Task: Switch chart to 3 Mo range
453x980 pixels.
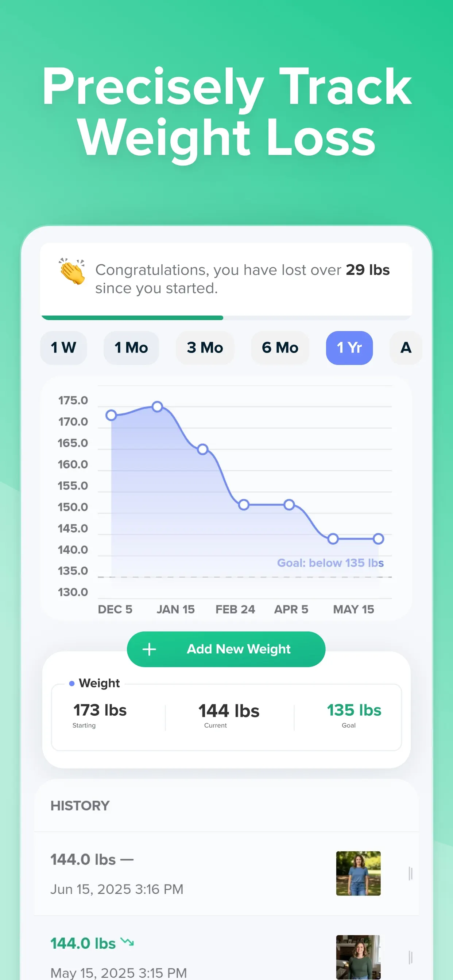Action: [205, 348]
